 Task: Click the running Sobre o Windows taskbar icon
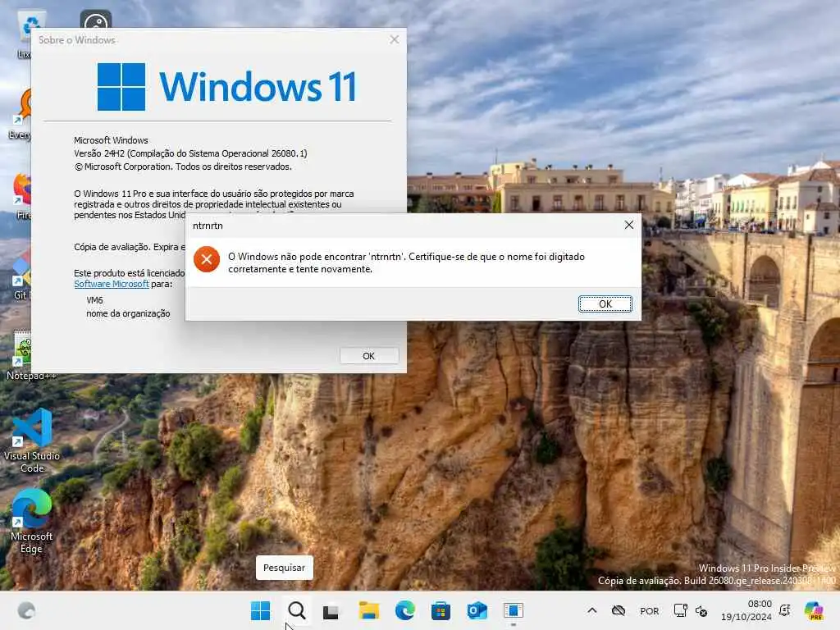coord(514,610)
